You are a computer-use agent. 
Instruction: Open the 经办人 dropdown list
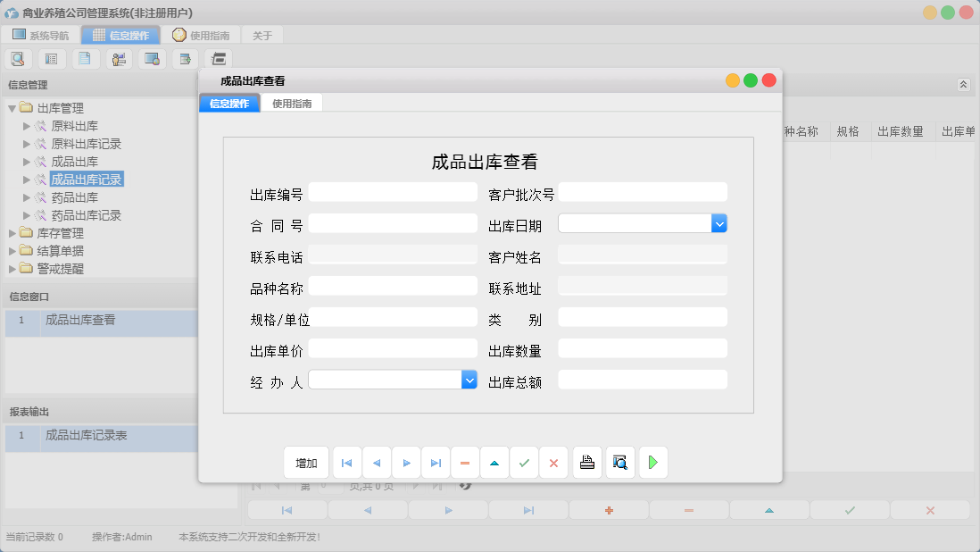(x=469, y=380)
